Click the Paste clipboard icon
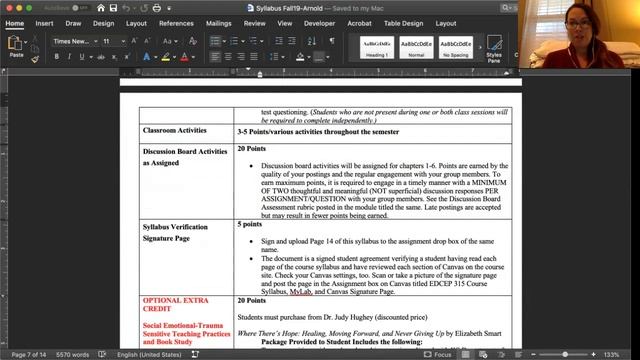Image resolution: width=640 pixels, height=360 pixels. 15,42
